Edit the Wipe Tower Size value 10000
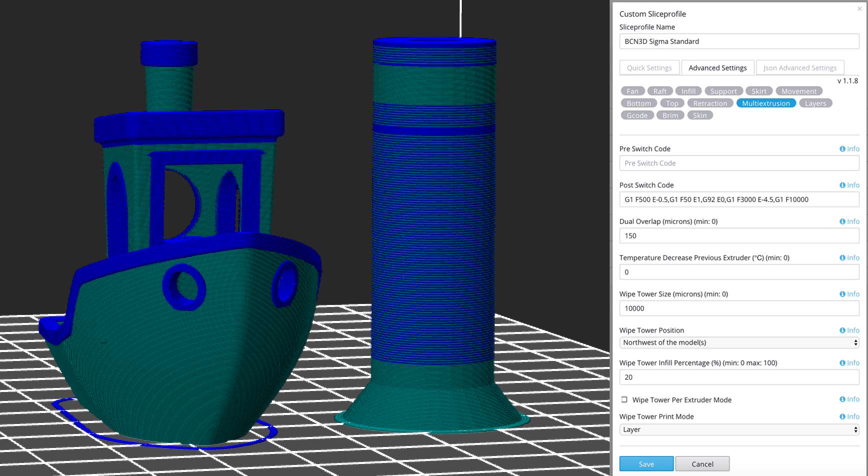868x476 pixels. coord(739,308)
